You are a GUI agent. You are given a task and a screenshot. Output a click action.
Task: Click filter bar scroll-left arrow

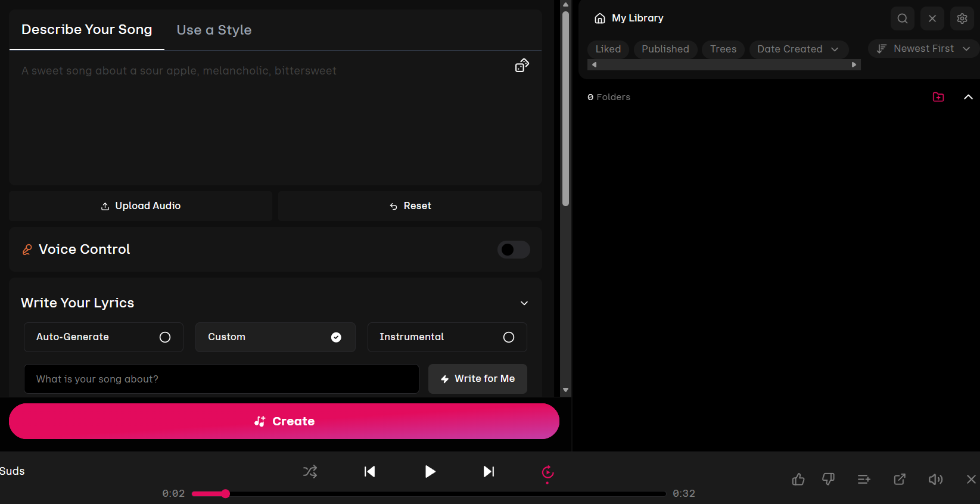coord(594,65)
